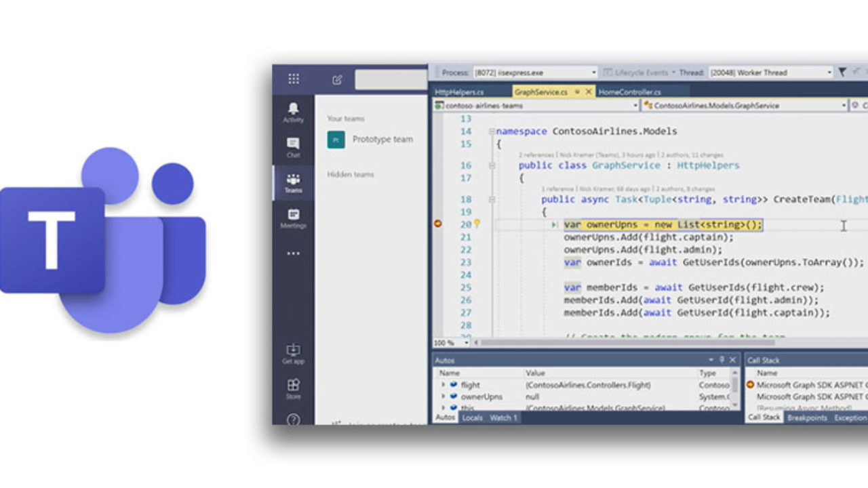
Task: Open the 100 % zoom level dropdown
Action: pyautogui.click(x=452, y=343)
